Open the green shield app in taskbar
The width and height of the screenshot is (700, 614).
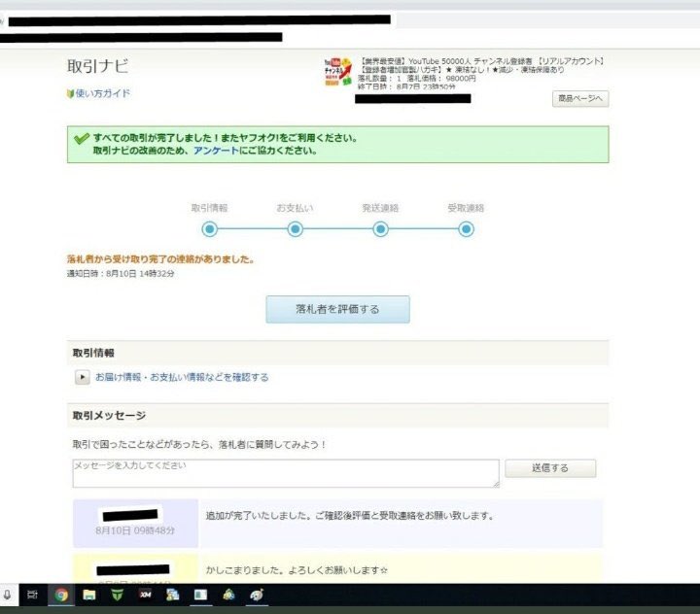tap(117, 595)
